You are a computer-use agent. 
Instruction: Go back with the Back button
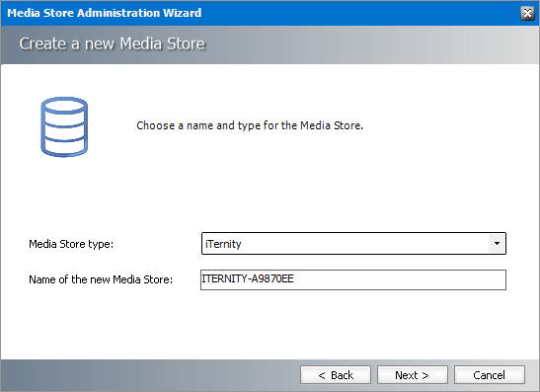pyautogui.click(x=336, y=375)
